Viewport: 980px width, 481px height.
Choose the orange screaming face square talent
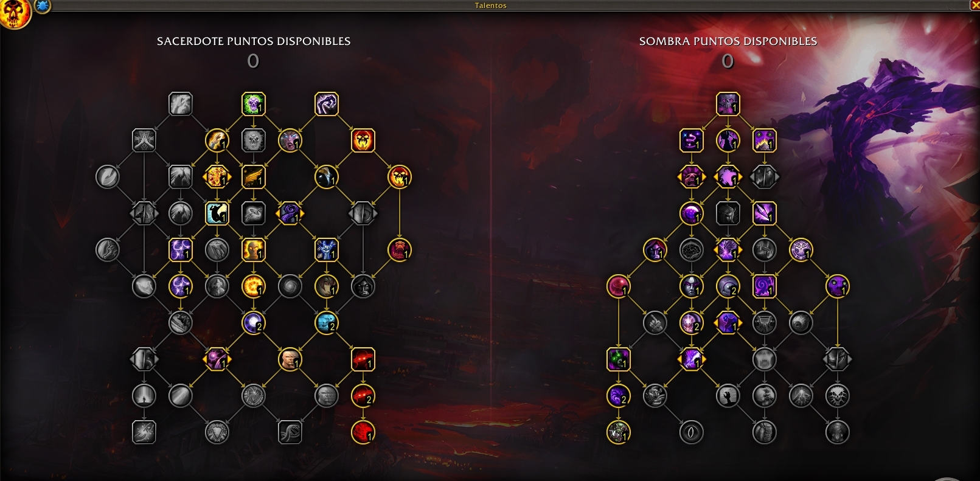(x=363, y=140)
